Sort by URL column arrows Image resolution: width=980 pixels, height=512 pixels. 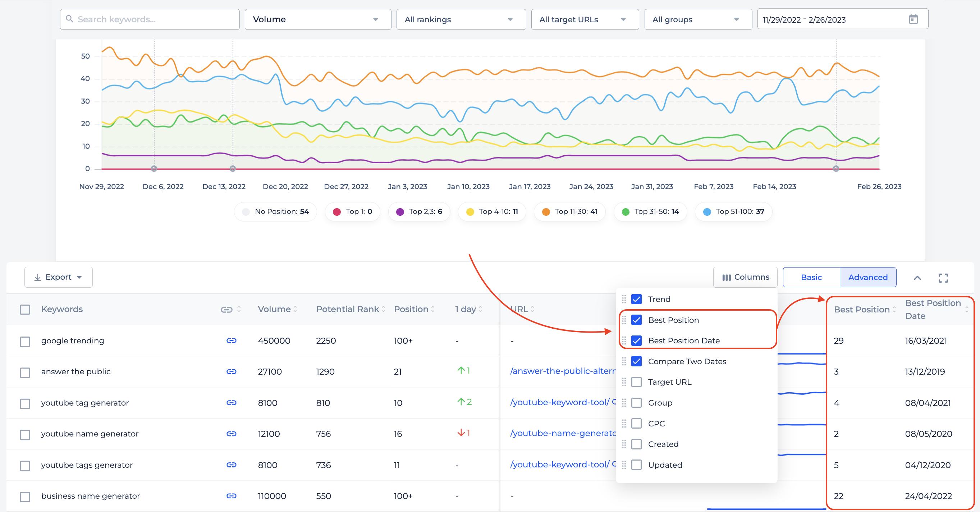click(x=532, y=309)
